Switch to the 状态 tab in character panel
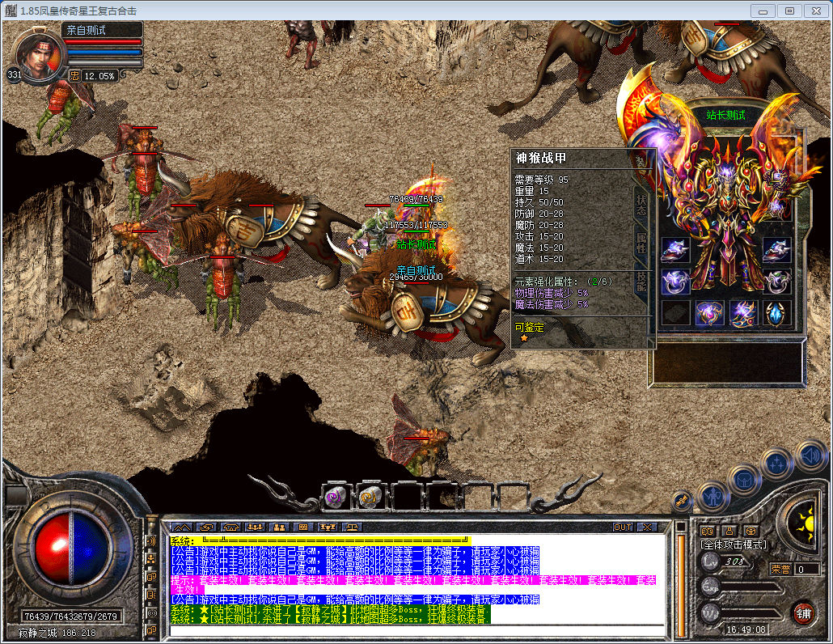Screen dimensions: 833x644 click(x=641, y=206)
